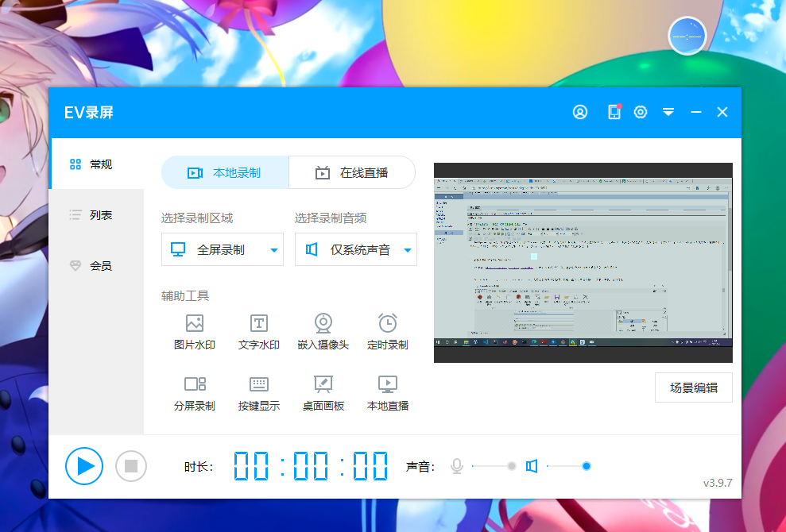The image size is (786, 532).
Task: Open the mobile device icon with red dot
Action: point(614,112)
